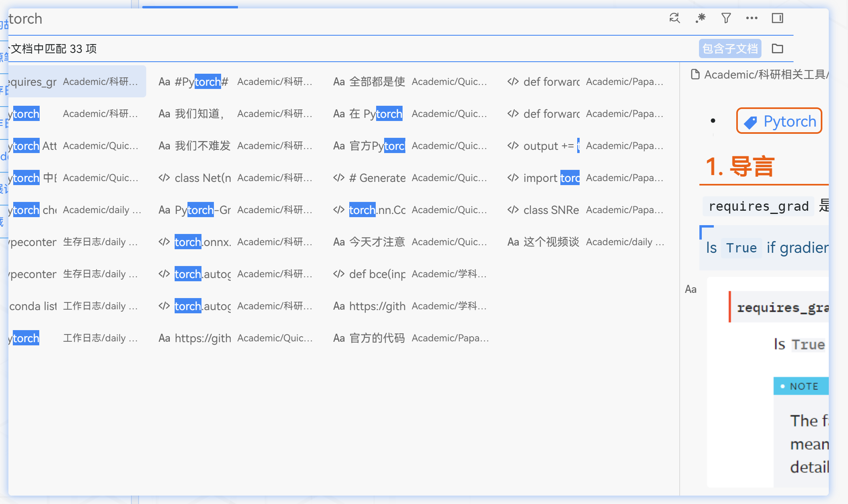
Task: Enable the regular expression search icon
Action: pyautogui.click(x=700, y=18)
